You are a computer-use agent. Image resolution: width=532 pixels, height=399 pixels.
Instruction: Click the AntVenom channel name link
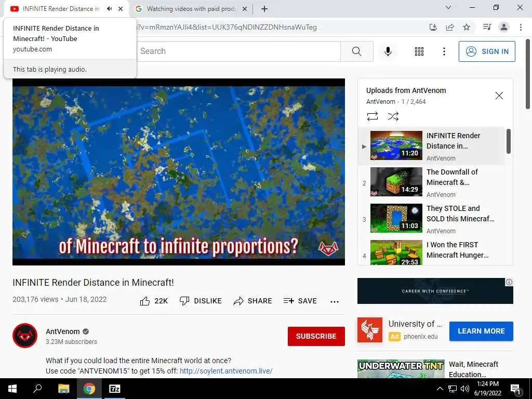point(63,331)
